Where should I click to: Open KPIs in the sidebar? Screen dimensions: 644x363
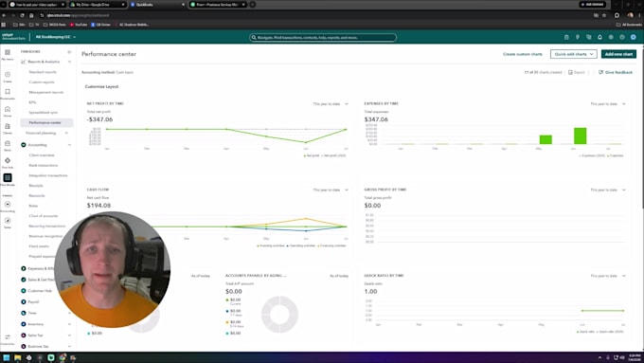(32, 102)
